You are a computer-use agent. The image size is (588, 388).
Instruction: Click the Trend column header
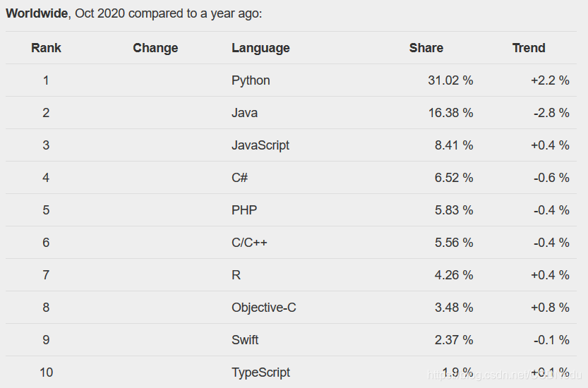click(529, 48)
